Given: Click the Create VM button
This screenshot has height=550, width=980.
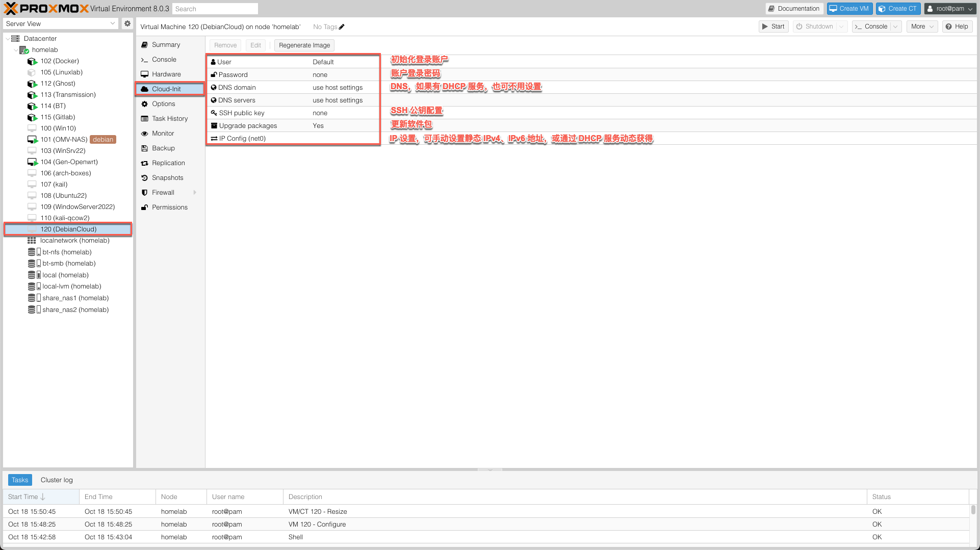Looking at the screenshot, I should pyautogui.click(x=849, y=8).
